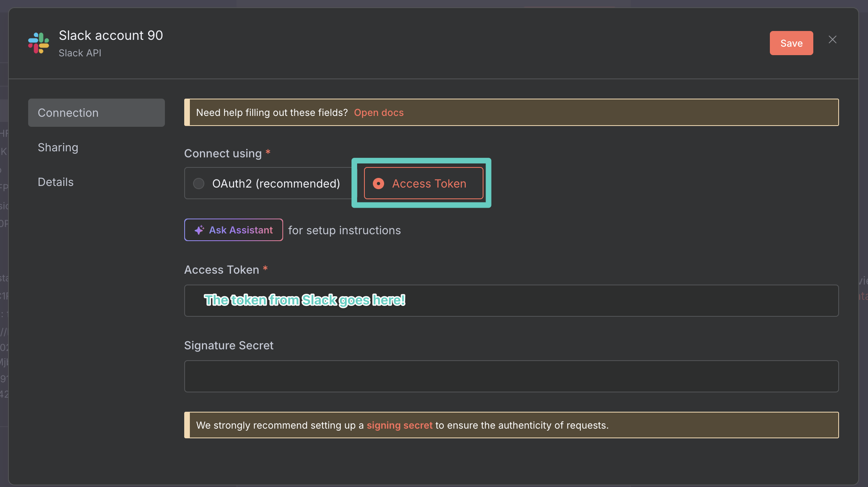Click the Slack API subtitle text

80,53
